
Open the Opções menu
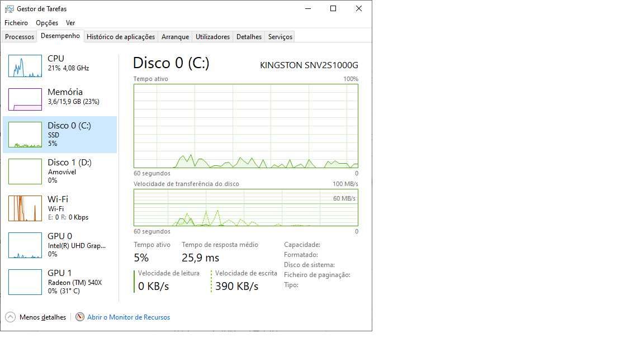point(47,23)
